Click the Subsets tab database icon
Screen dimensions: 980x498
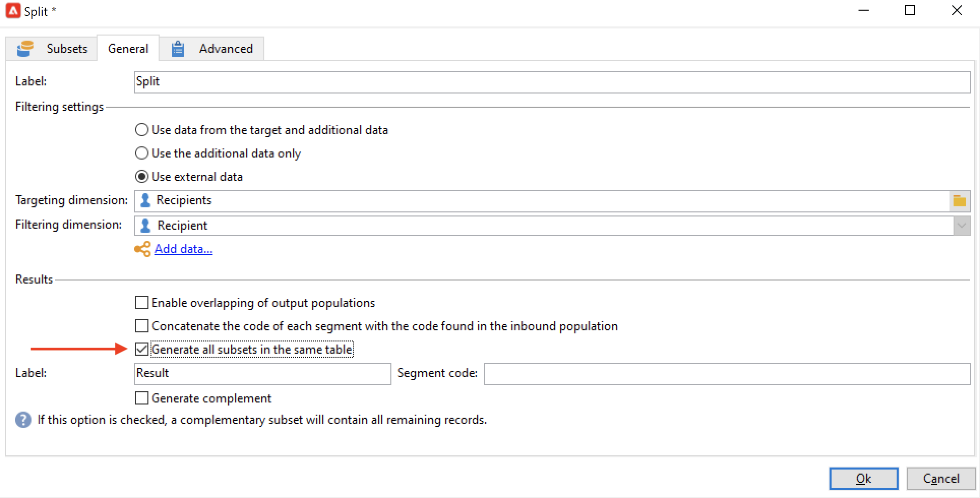pyautogui.click(x=25, y=49)
